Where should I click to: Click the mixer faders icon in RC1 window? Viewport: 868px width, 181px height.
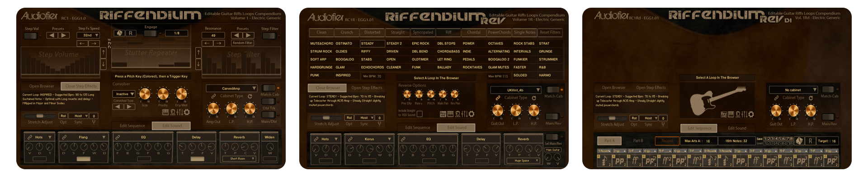click(x=179, y=112)
